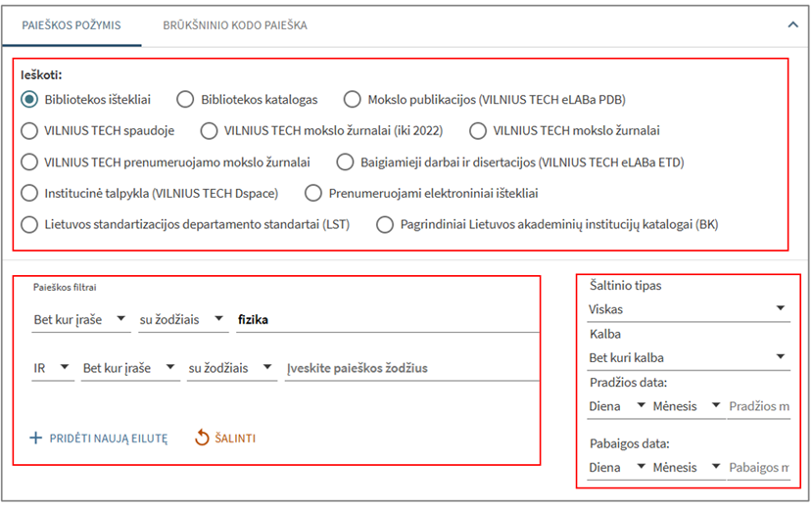Click the empty Įveskite paieškos žodžius field
The height and width of the screenshot is (508, 812).
coord(411,368)
